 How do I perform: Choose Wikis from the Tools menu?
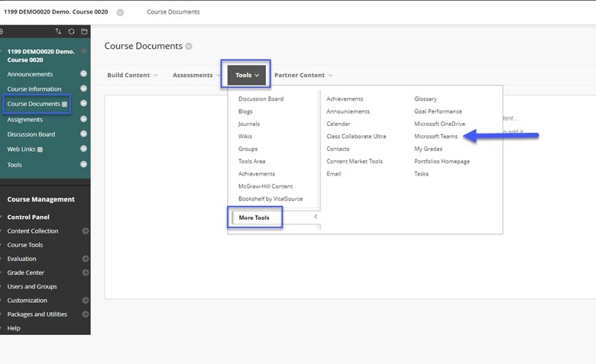pos(245,136)
